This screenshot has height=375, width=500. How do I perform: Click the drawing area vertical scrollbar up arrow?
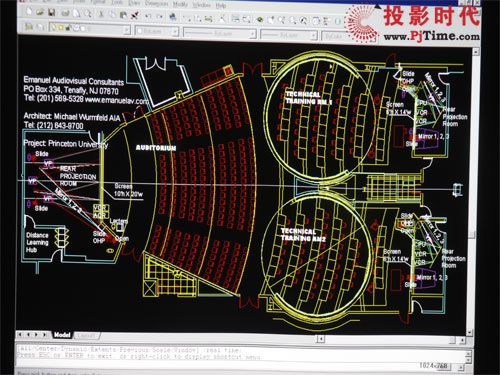coord(476,52)
